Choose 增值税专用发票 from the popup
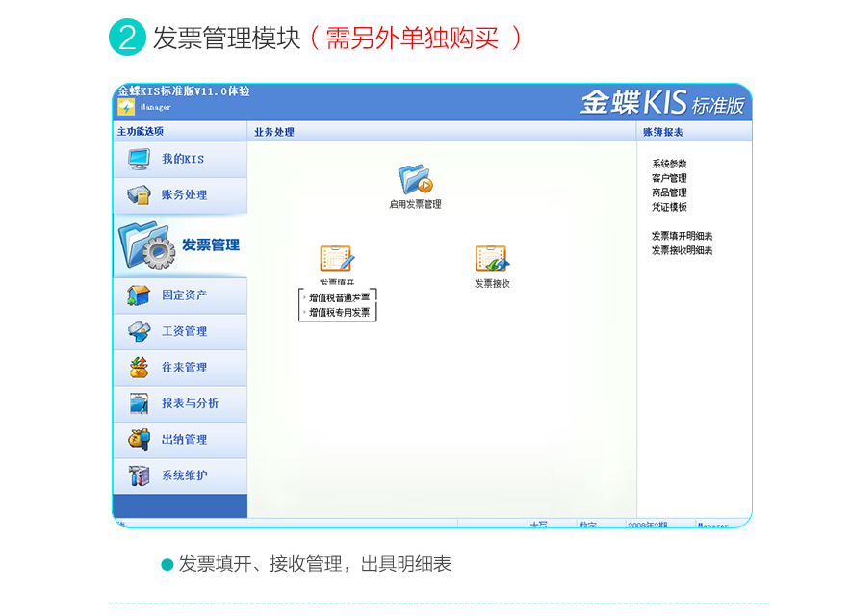The image size is (850, 616). pos(339,313)
